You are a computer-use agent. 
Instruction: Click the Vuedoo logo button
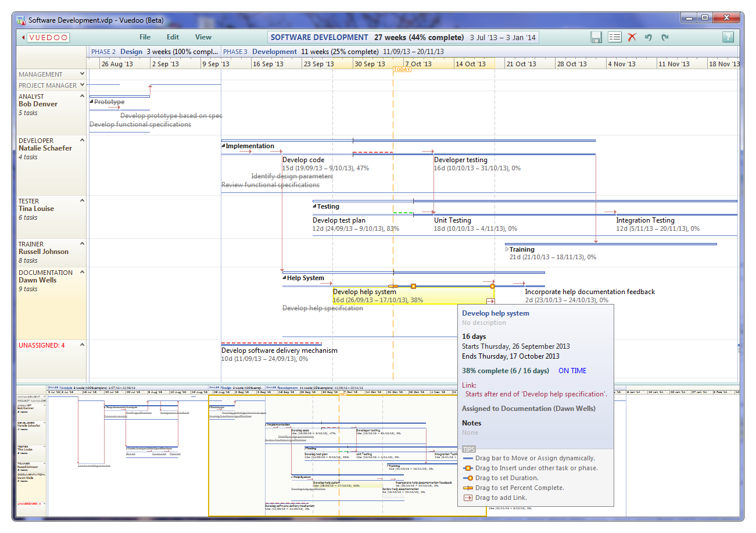[x=46, y=37]
